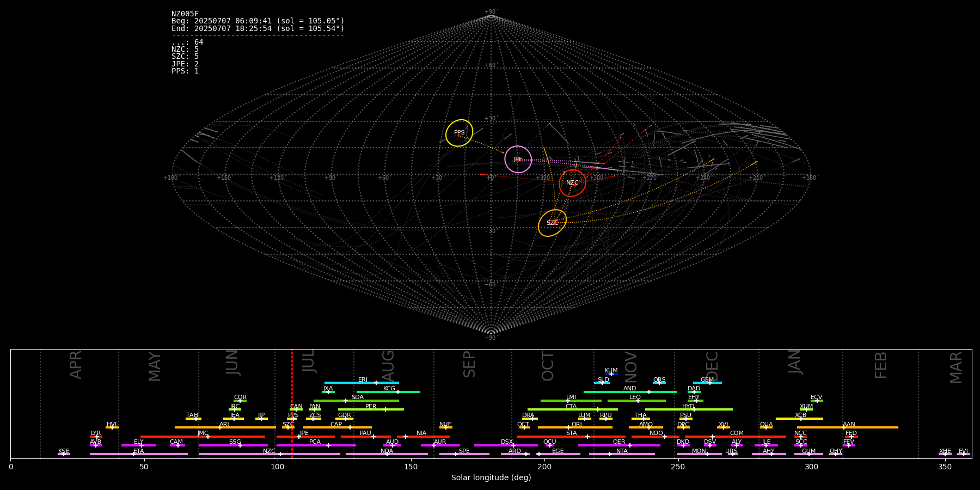Click the HVI shower label in timeline
Image resolution: width=980 pixels, height=490 pixels.
112,425
